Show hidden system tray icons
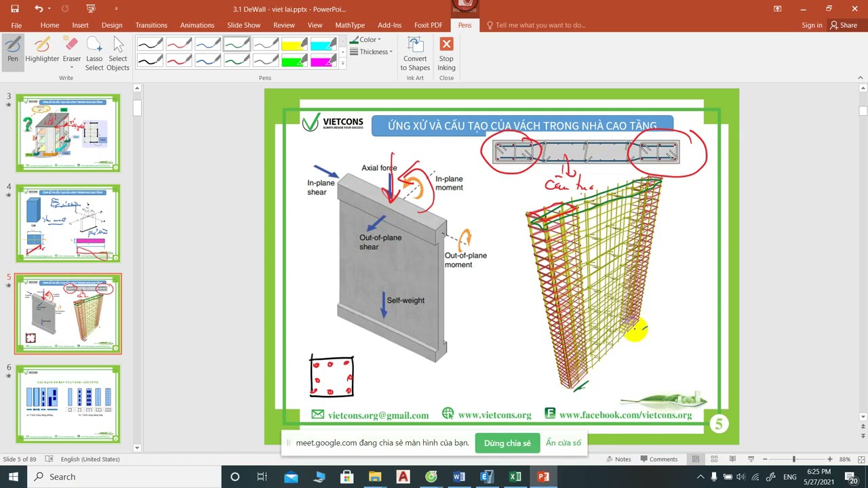 coord(701,476)
